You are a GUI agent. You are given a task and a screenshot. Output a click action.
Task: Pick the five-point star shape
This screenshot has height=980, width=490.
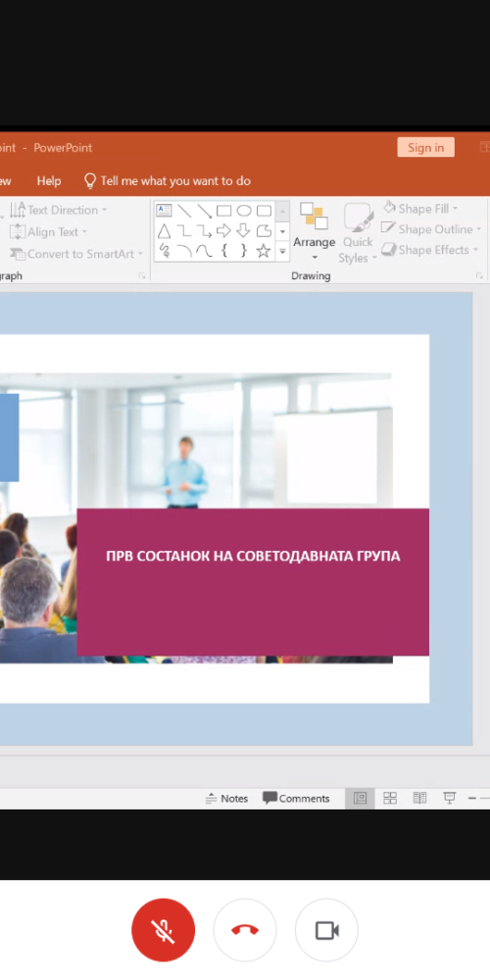point(264,251)
